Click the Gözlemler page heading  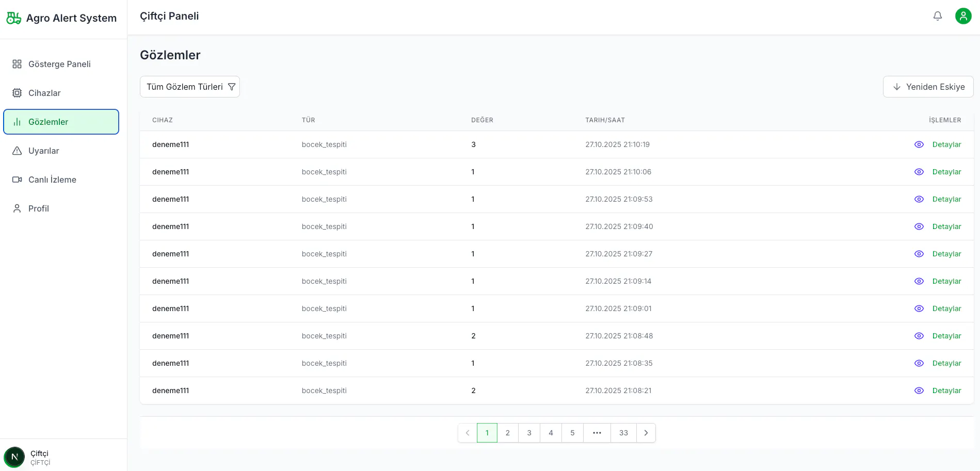coord(170,55)
